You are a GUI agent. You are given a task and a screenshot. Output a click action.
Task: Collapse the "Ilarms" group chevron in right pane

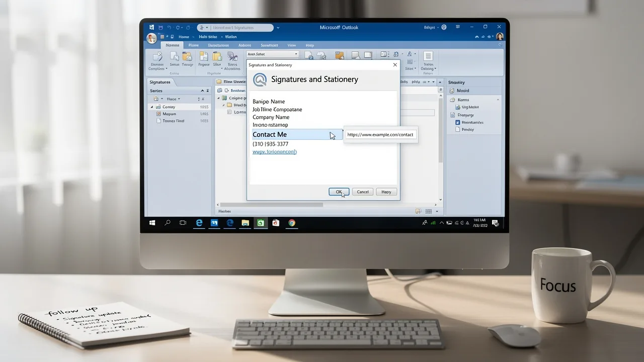click(x=498, y=100)
